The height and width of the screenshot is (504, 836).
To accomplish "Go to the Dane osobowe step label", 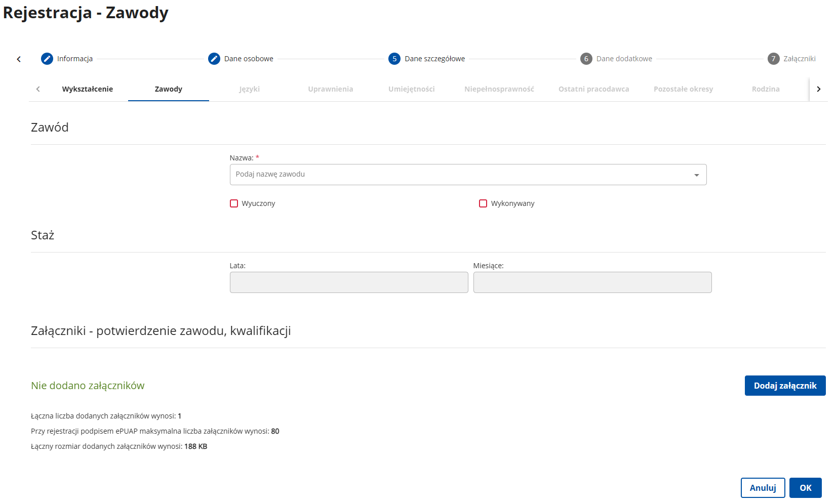I will click(x=249, y=59).
